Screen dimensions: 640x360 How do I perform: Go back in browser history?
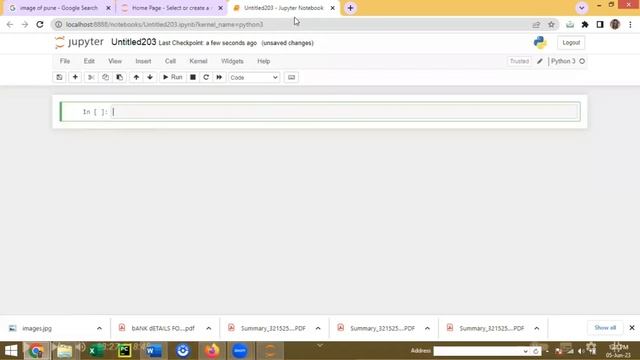(10, 24)
